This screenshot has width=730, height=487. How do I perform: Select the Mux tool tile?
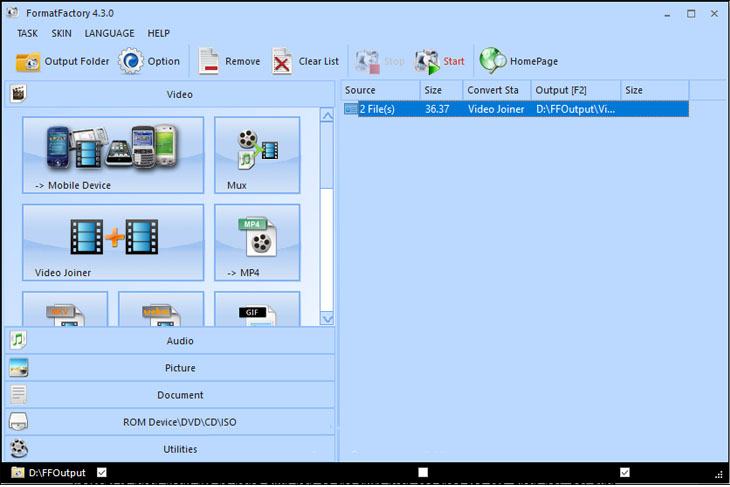[257, 155]
